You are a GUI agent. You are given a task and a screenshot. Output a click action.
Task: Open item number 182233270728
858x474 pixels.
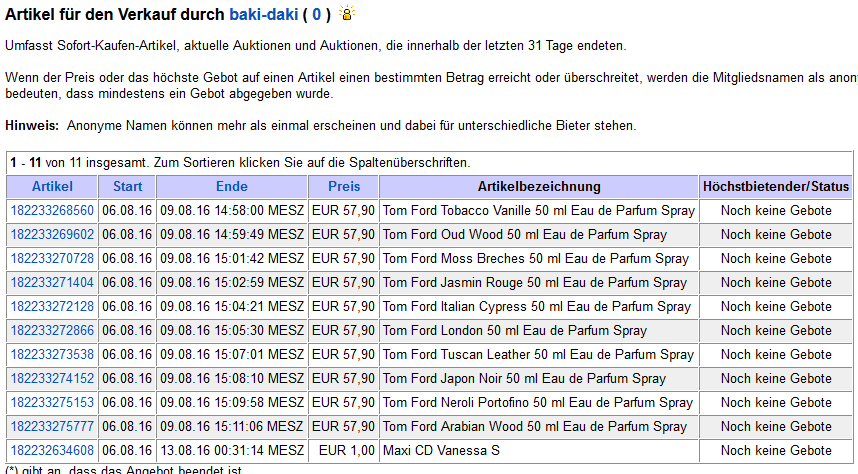[x=53, y=259]
